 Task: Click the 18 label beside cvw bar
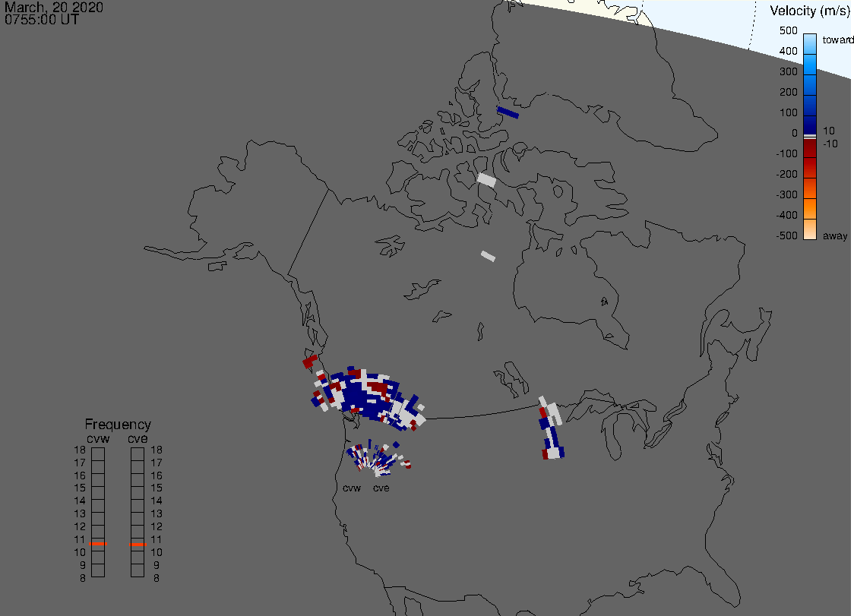(80, 450)
